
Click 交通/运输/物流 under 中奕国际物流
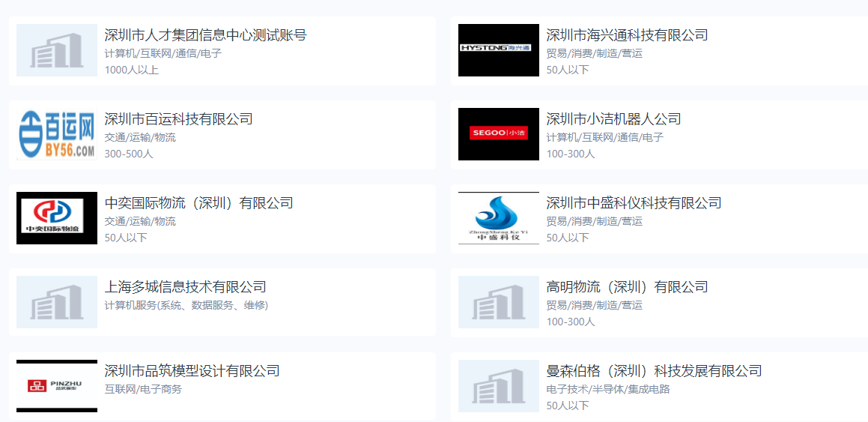click(x=140, y=222)
